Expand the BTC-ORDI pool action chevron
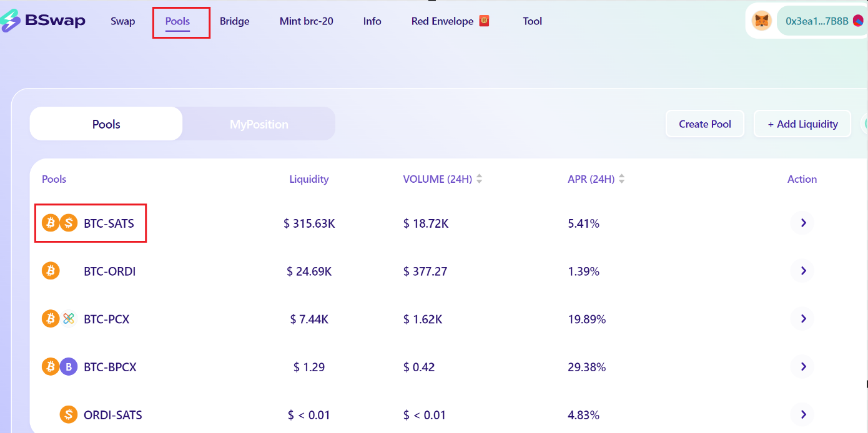 803,271
